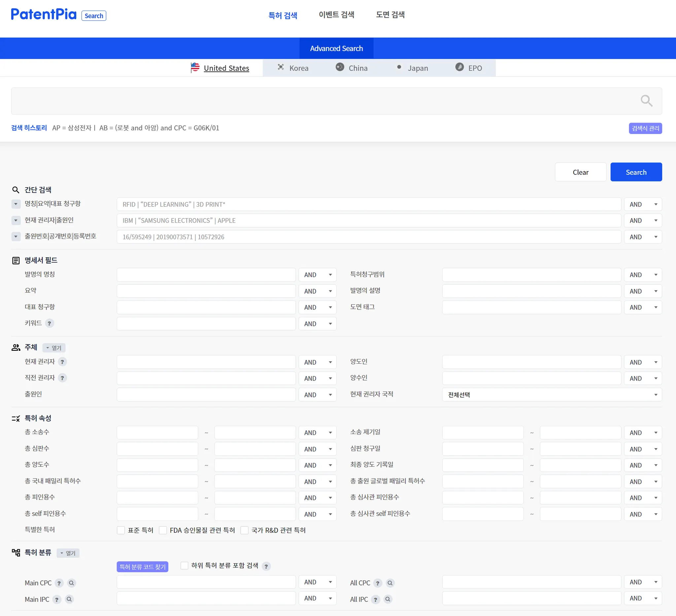Check the 표준 특허 checkbox
Viewport: 676px width, 616px height.
[121, 530]
